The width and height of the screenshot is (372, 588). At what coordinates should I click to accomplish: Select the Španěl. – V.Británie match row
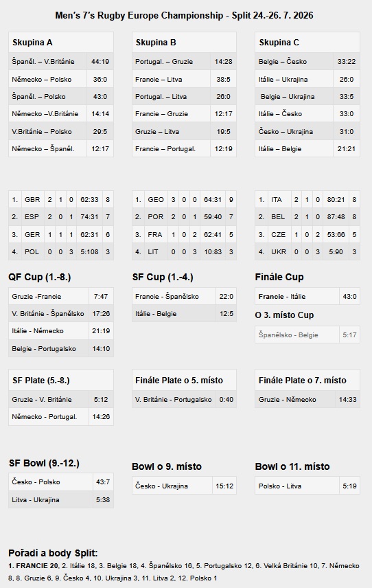[x=61, y=62]
